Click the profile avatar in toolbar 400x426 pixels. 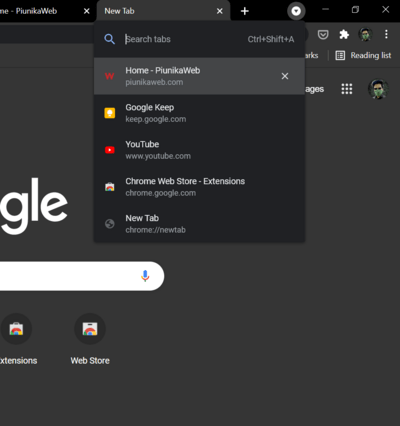(x=365, y=34)
